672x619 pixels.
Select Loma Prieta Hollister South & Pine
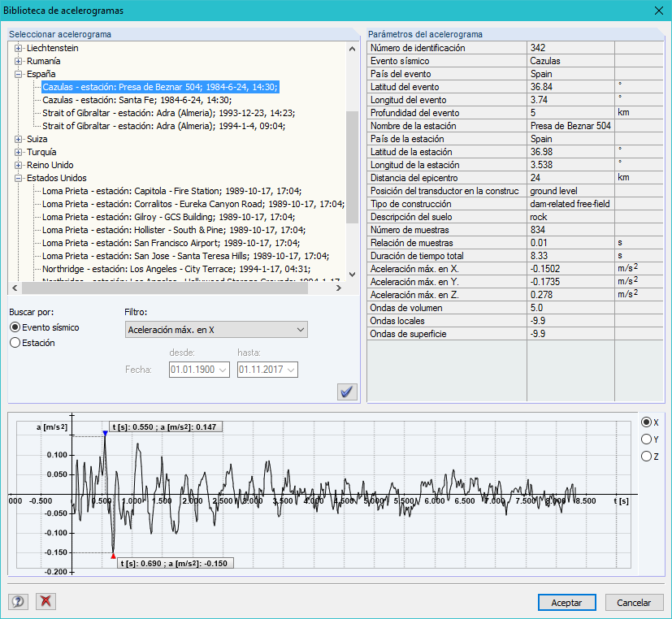174,230
